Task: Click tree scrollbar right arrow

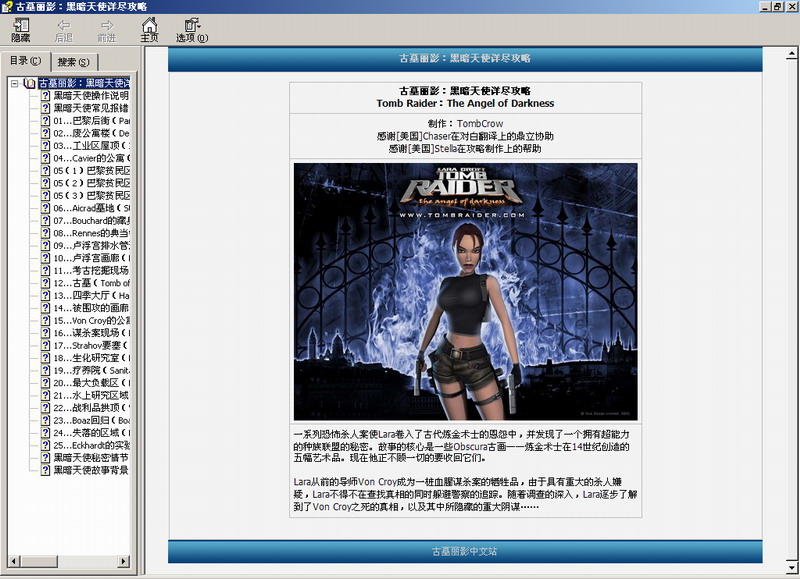Action: [x=123, y=561]
